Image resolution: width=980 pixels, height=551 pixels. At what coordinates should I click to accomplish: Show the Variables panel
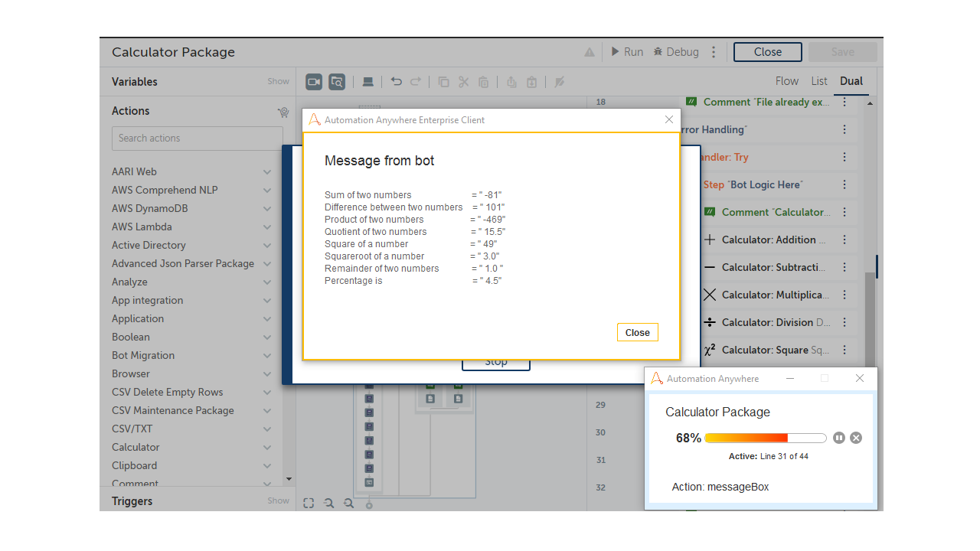(x=278, y=82)
